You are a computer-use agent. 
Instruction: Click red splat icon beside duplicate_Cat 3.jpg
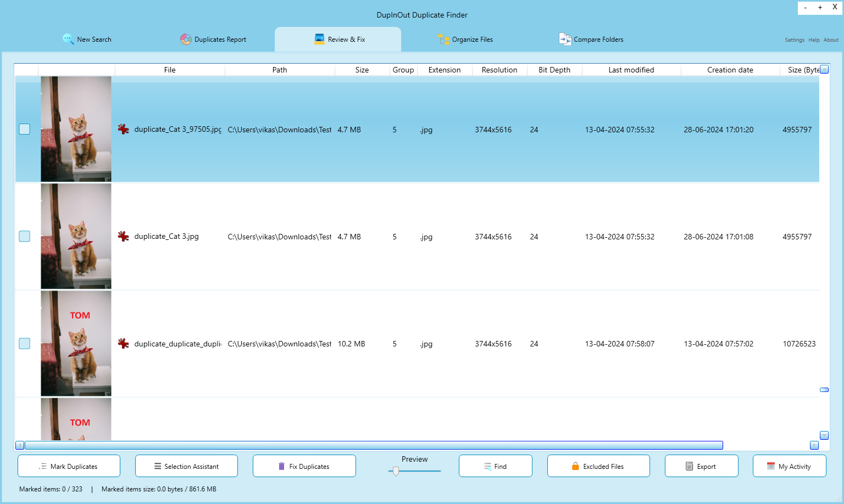[124, 236]
